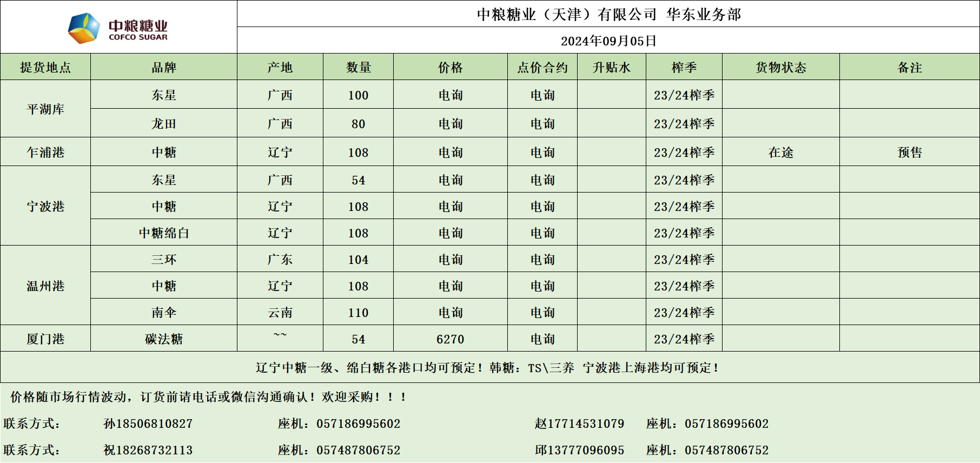
Task: Click the 南伞 brand cell
Action: pos(164,313)
